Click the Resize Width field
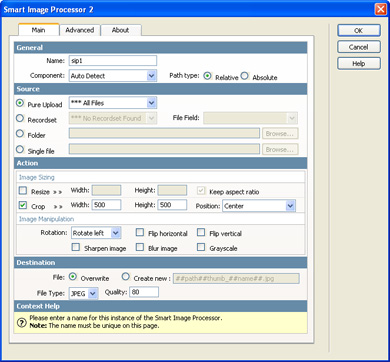 [x=106, y=190]
